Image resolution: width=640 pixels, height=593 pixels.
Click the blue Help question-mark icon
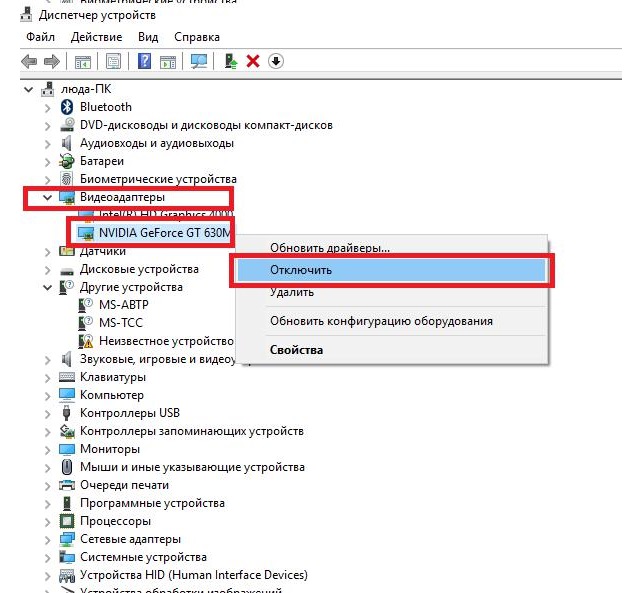(x=144, y=61)
